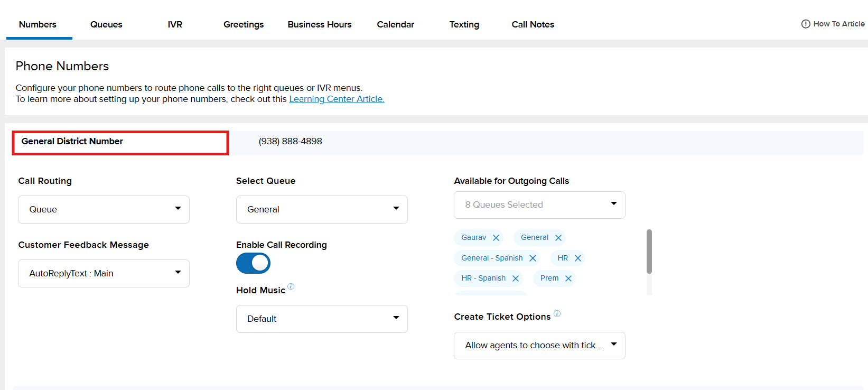This screenshot has width=868, height=390.
Task: Disable the Enable Call Recording toggle
Action: pyautogui.click(x=253, y=263)
